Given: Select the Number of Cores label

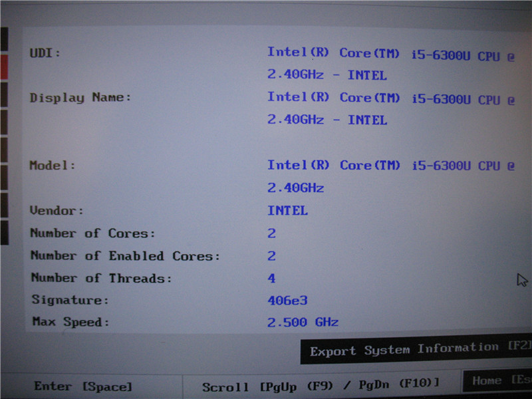Looking at the screenshot, I should click(x=92, y=233).
